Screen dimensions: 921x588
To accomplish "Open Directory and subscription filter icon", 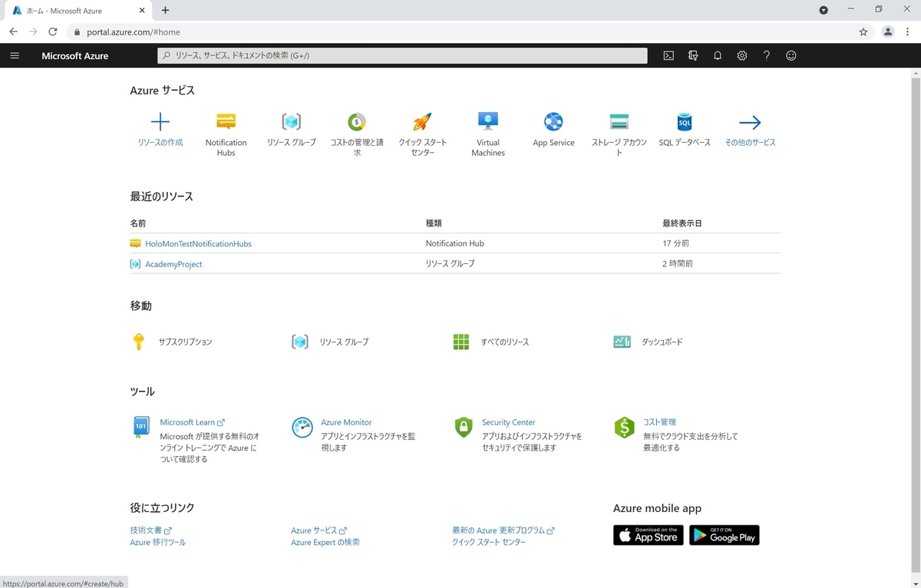I will pos(693,55).
